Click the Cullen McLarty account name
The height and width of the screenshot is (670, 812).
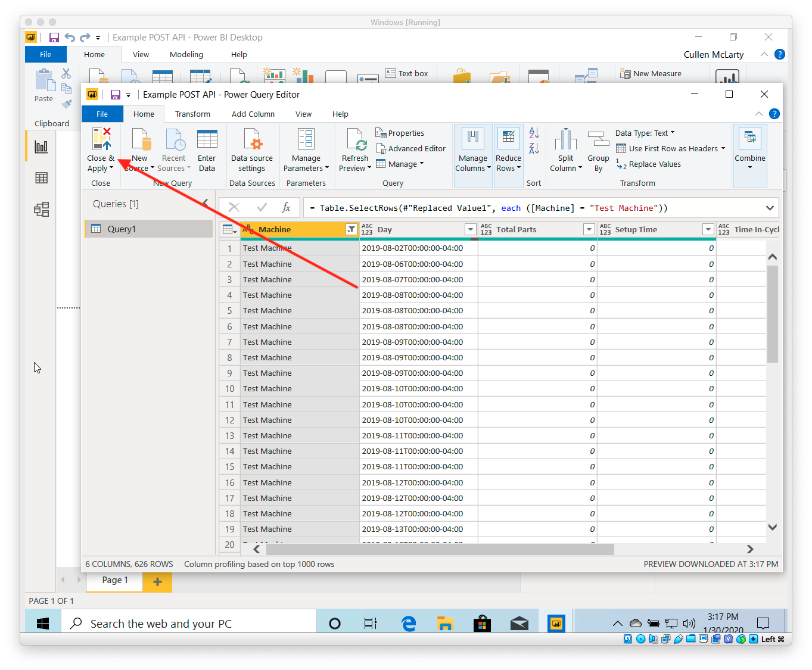[714, 54]
